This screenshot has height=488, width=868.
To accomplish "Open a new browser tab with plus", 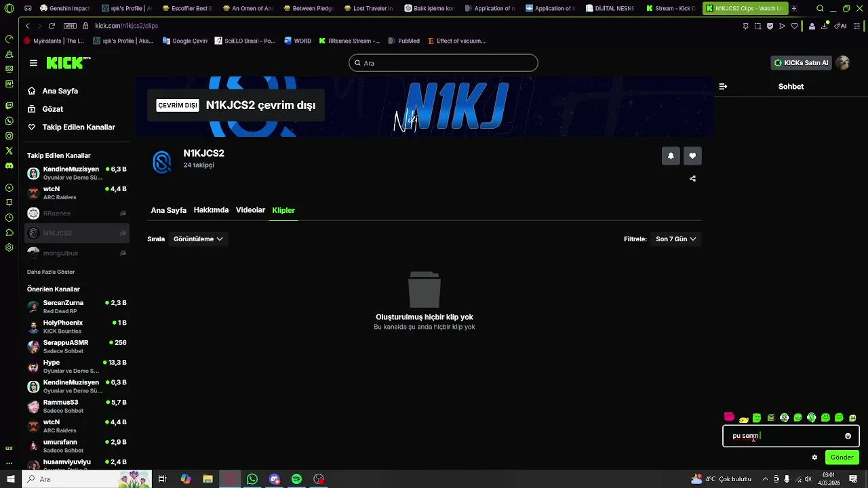I will pyautogui.click(x=794, y=8).
